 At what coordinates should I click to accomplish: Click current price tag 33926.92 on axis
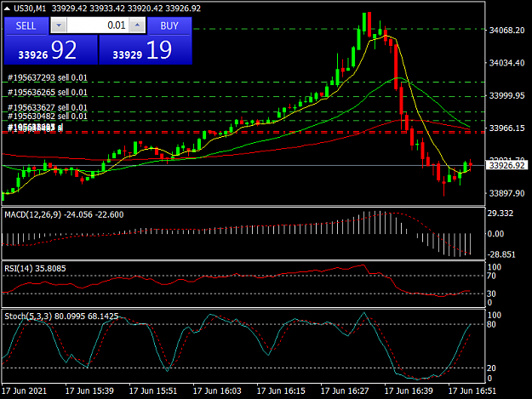pos(506,165)
